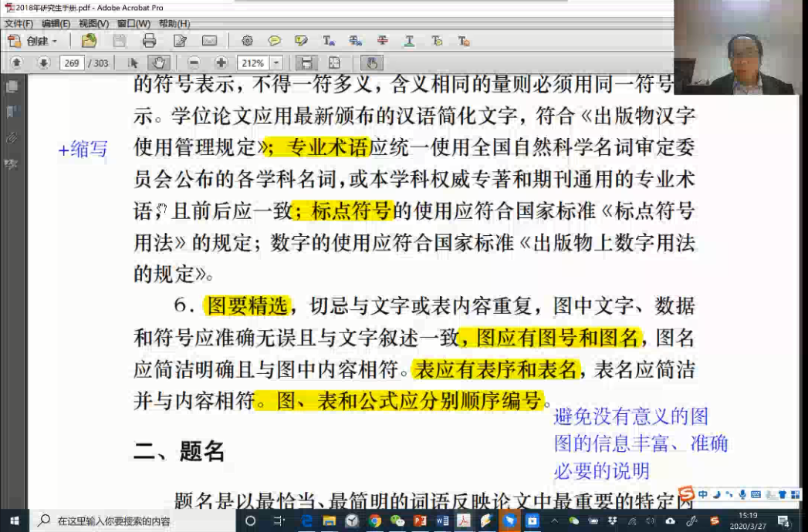The width and height of the screenshot is (808, 532).
Task: Open the Attachments paperclip panel
Action: tap(12, 138)
